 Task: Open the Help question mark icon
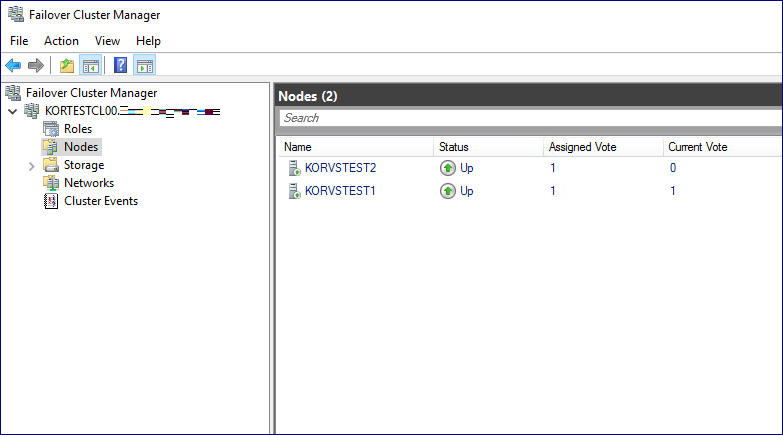(x=120, y=65)
